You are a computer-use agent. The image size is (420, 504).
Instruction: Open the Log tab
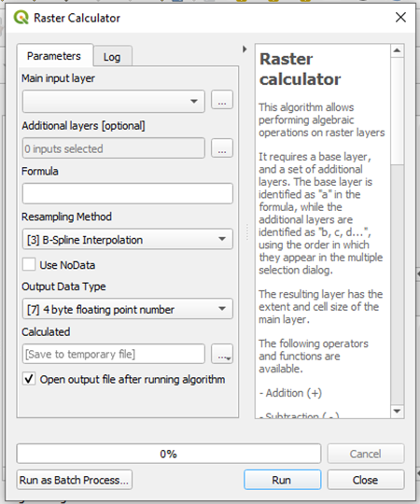[x=112, y=57]
